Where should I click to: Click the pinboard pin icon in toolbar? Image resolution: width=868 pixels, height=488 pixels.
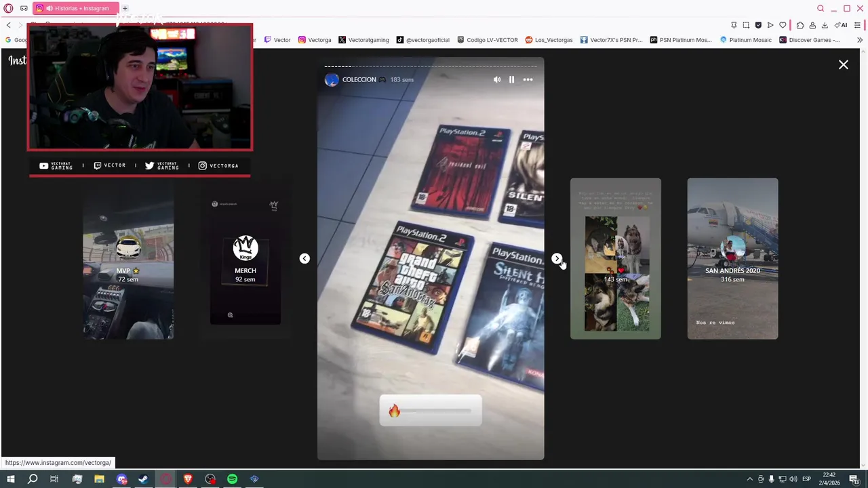coord(734,25)
